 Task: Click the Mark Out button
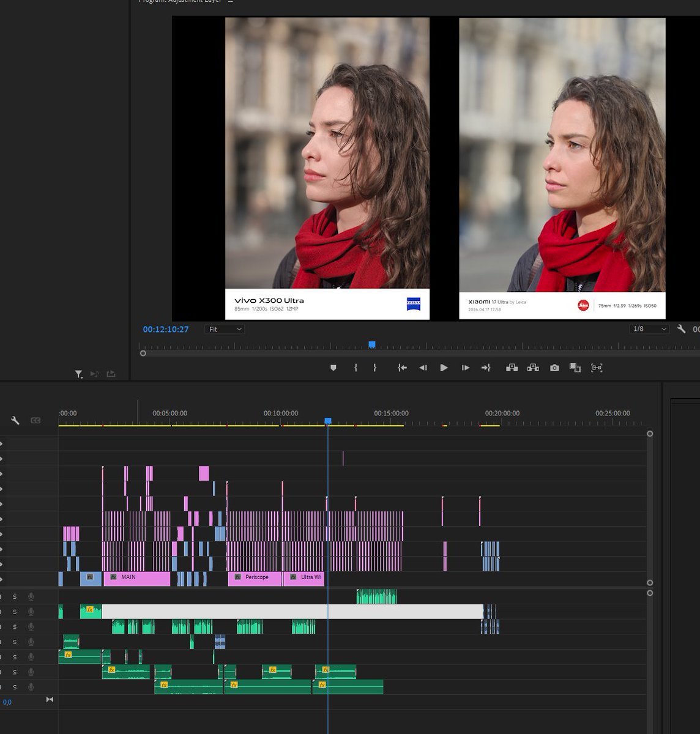(x=374, y=368)
